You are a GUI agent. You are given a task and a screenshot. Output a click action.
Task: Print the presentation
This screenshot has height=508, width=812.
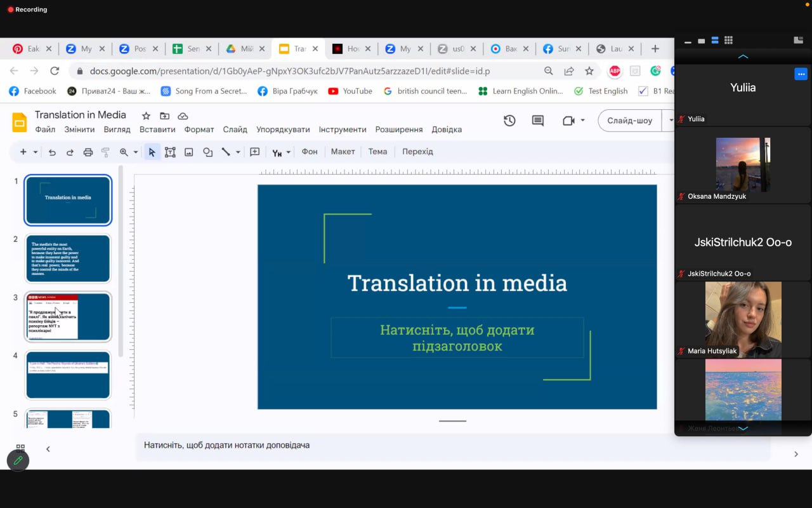click(x=88, y=152)
